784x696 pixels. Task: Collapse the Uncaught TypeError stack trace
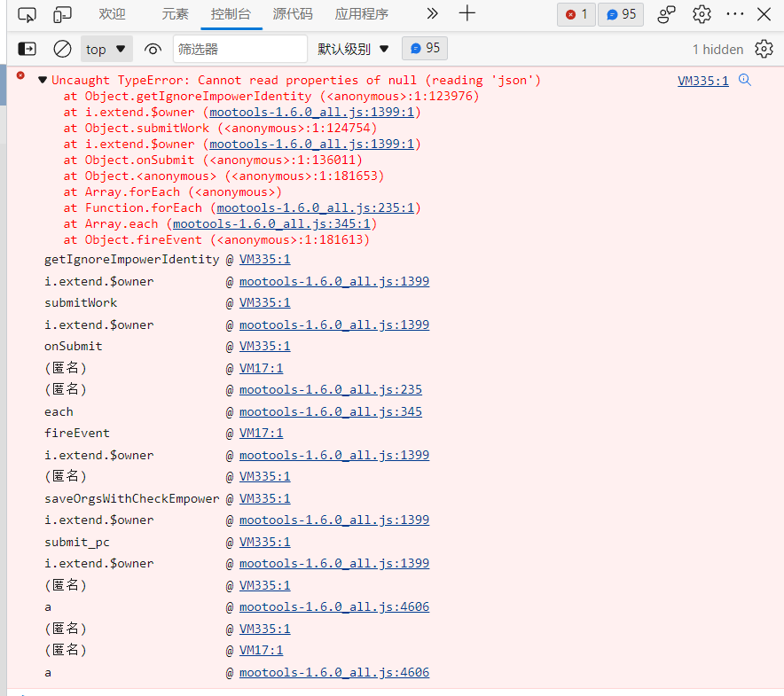click(42, 81)
